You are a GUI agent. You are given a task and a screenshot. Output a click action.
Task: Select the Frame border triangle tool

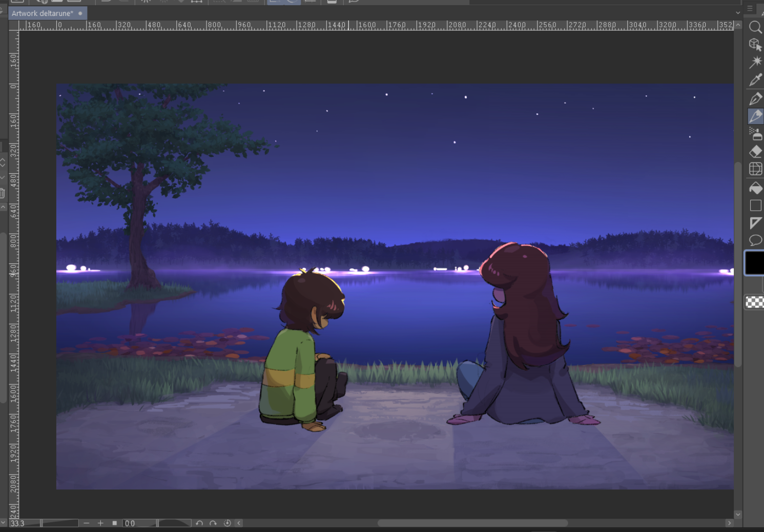coord(755,223)
